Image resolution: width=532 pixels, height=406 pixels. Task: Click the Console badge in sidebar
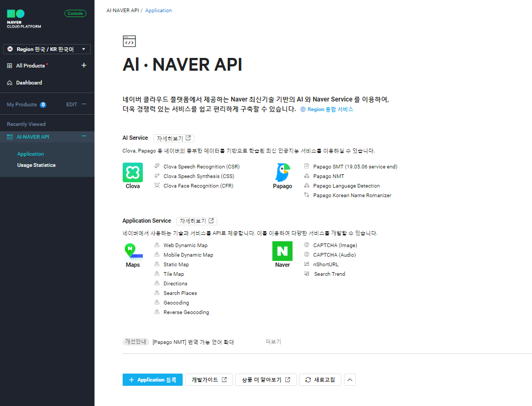(x=75, y=14)
